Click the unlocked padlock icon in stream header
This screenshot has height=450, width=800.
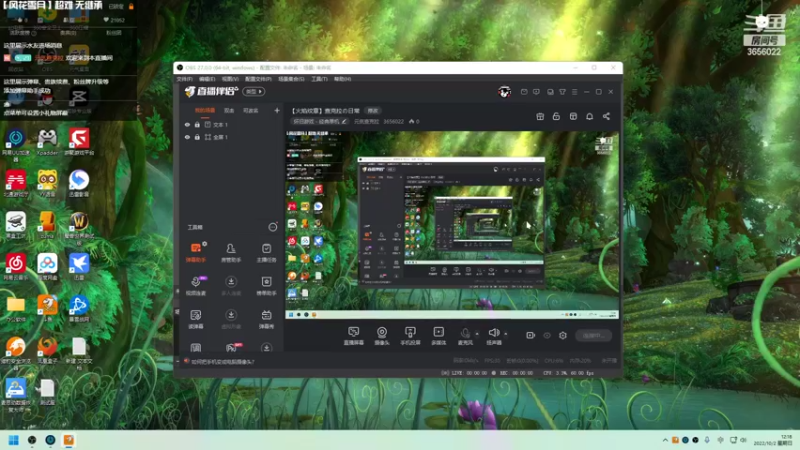click(x=556, y=116)
